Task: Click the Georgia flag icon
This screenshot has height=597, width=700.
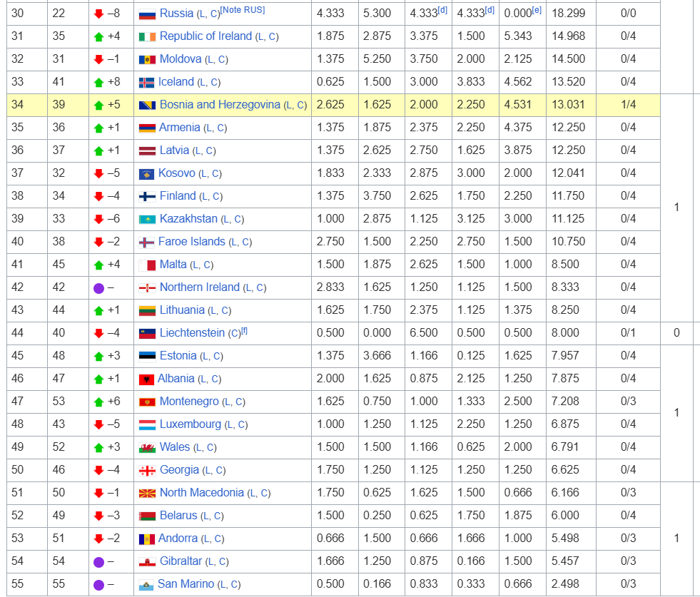Action: click(x=147, y=470)
